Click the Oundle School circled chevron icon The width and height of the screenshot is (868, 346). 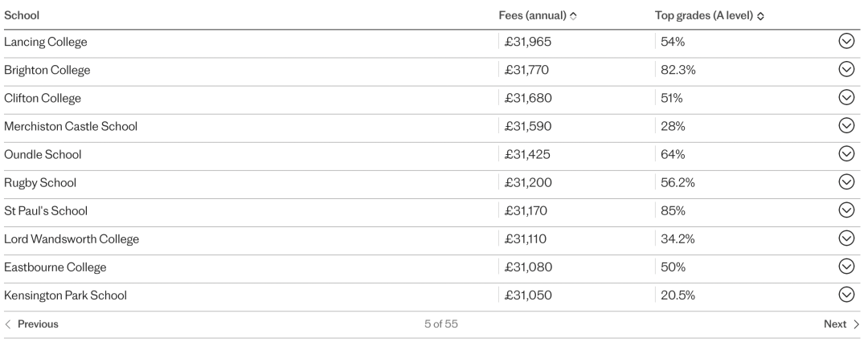(x=846, y=153)
